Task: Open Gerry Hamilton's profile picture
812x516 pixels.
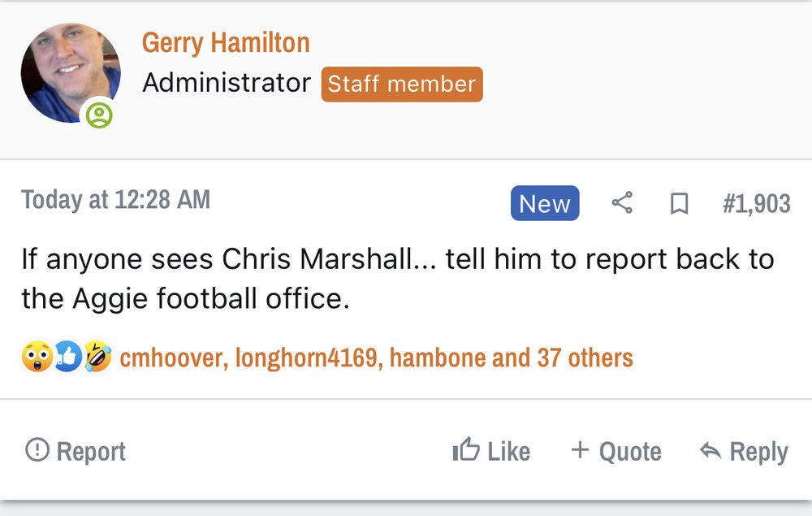Action: coord(69,73)
